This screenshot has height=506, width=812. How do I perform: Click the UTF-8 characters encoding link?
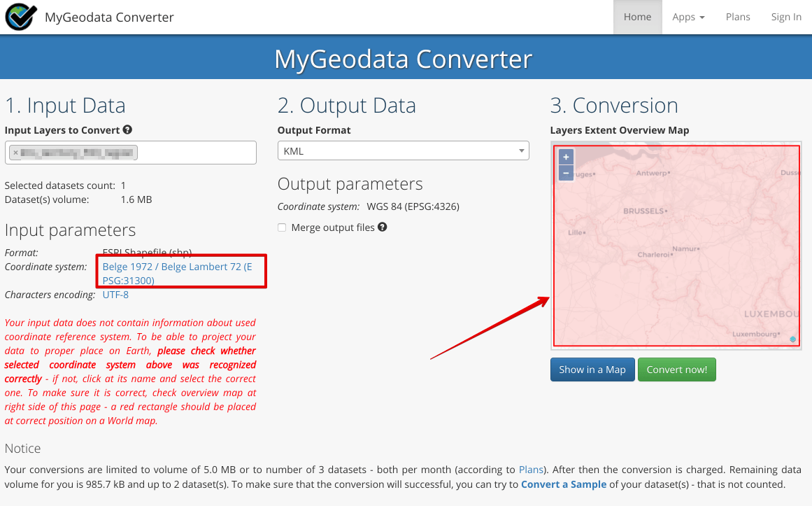pos(115,295)
